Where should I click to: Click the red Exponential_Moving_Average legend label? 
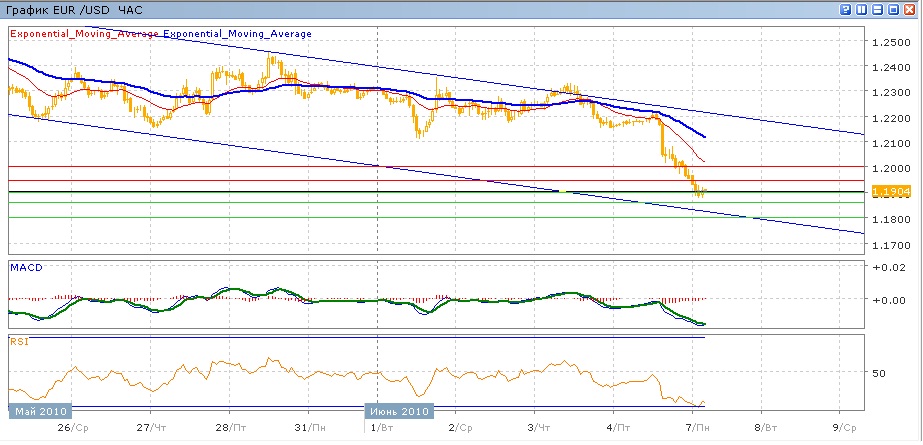84,34
